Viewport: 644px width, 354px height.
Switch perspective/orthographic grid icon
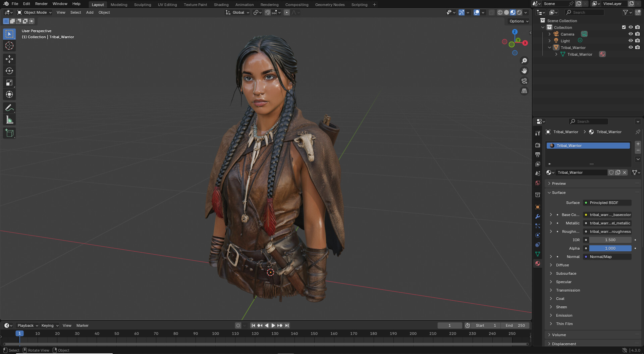pyautogui.click(x=524, y=91)
